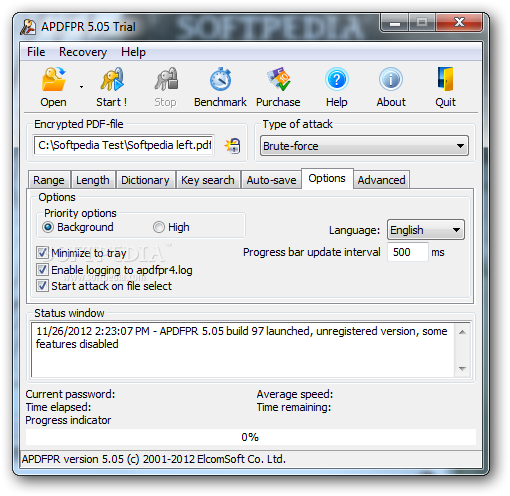Open the File menu
Image resolution: width=510 pixels, height=496 pixels.
36,52
